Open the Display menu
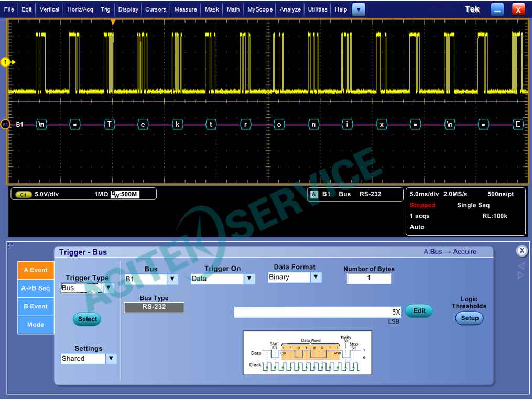The width and height of the screenshot is (532, 400). (x=128, y=9)
